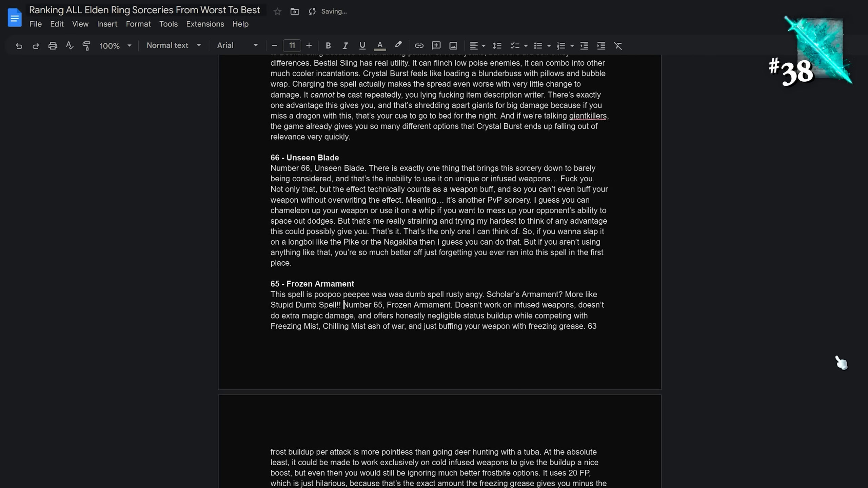Click the font size input field
This screenshot has width=868, height=488.
coord(292,45)
